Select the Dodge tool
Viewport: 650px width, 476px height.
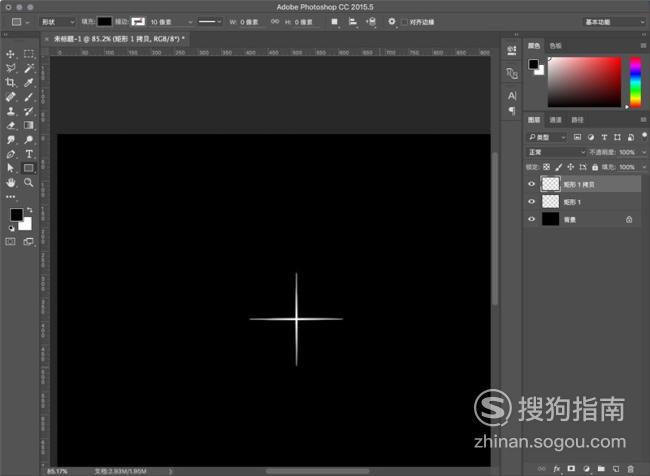tap(29, 140)
